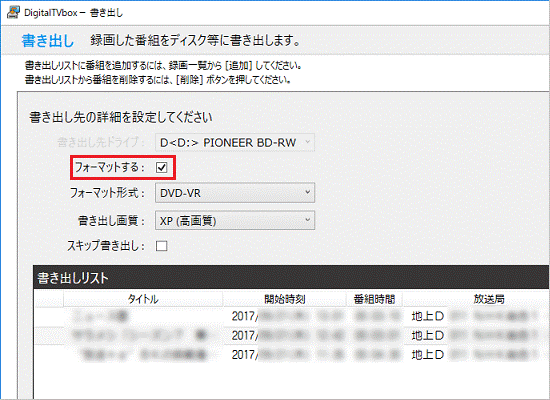Sort list by 放送局 column header
Screen dimensions: 550x400
(489, 299)
